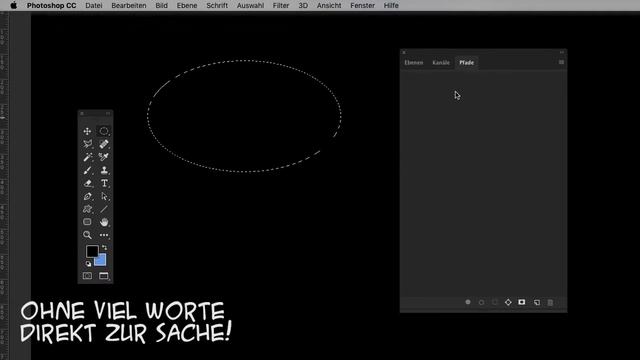Open the Datei menu

[x=94, y=6]
